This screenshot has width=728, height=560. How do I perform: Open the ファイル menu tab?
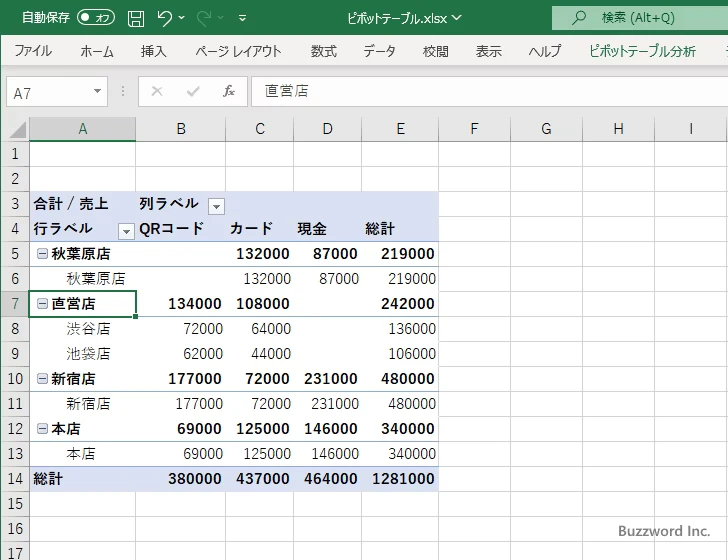[x=33, y=51]
